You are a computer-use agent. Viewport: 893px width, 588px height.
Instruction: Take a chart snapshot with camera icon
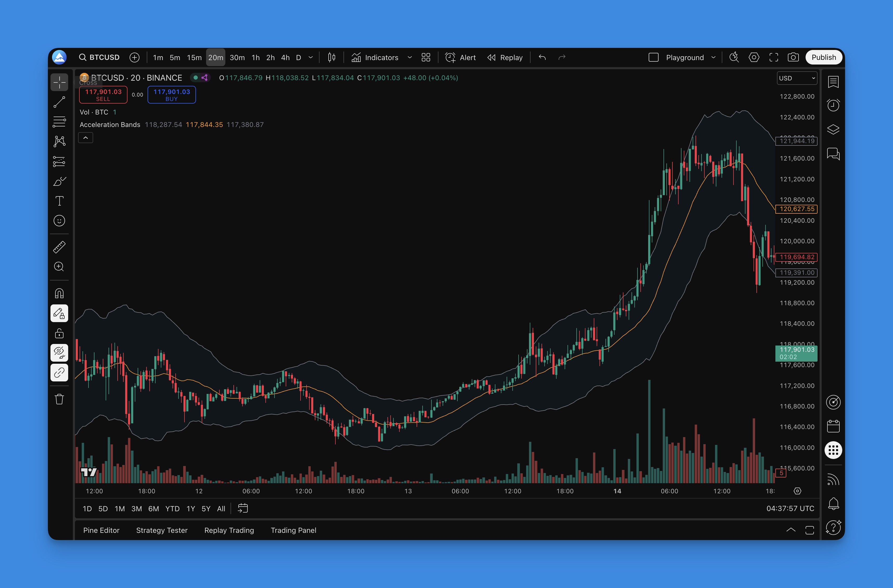coord(793,57)
